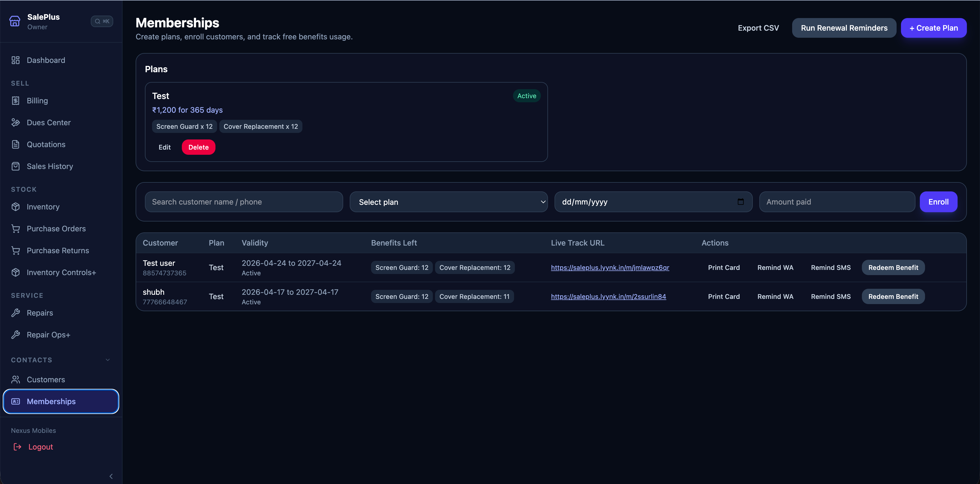Click the search ⌘K icon
Screen dimensions: 980x484
(x=102, y=21)
